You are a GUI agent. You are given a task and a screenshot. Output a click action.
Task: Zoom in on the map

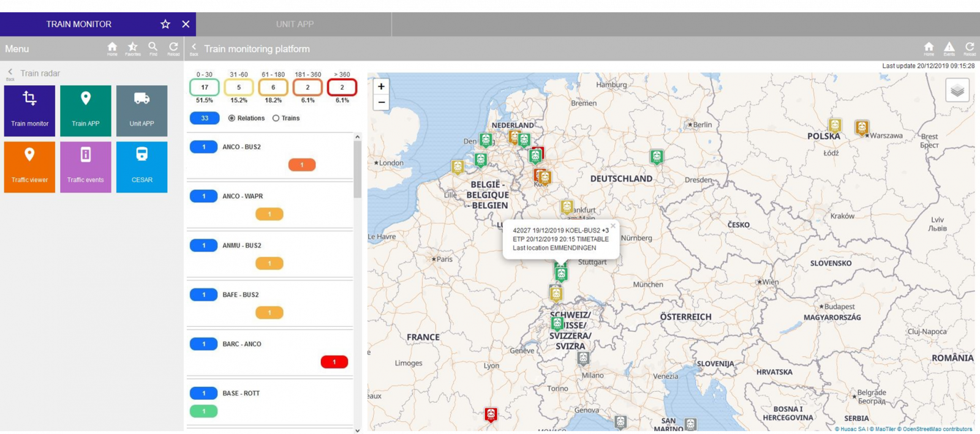click(x=381, y=87)
